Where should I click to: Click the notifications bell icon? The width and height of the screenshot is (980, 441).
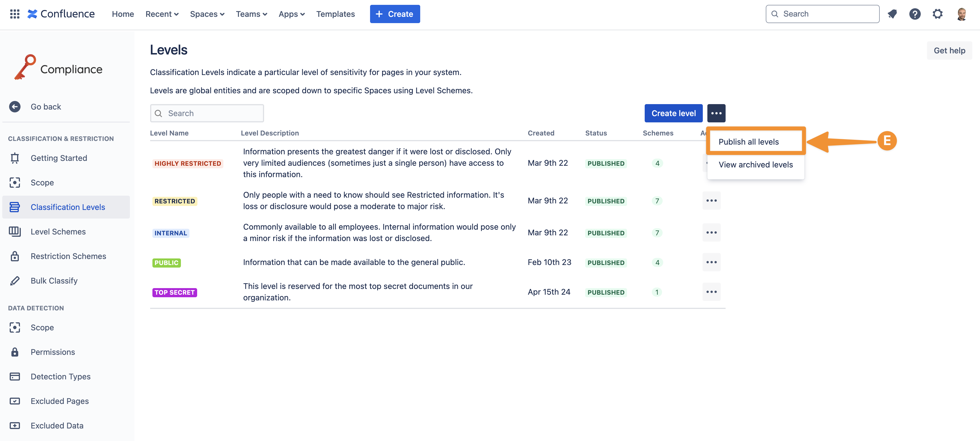[892, 14]
